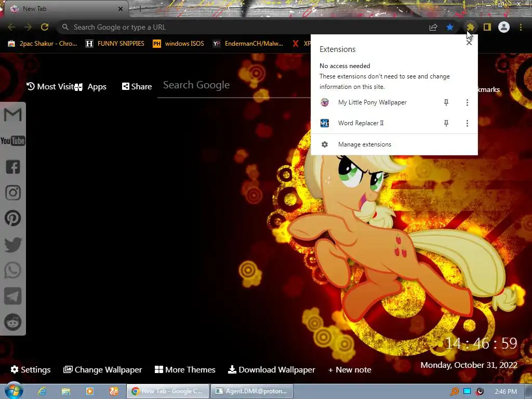This screenshot has height=399, width=532.
Task: Open the windows ISOS bookmark
Action: click(x=179, y=44)
